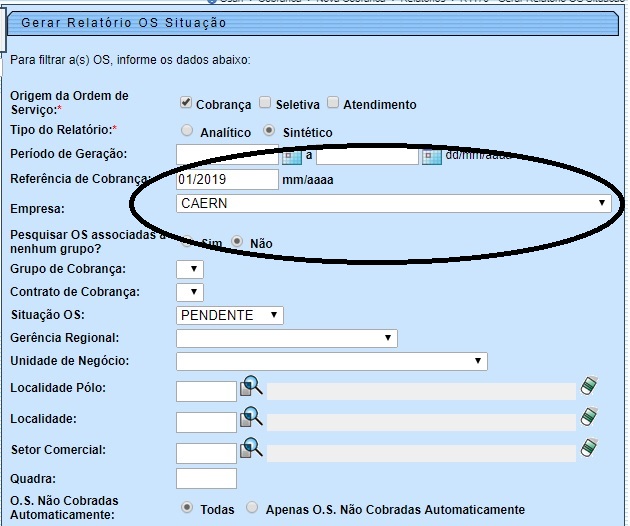Open calendar for end of Período de Geração
The width and height of the screenshot is (630, 526).
[431, 156]
